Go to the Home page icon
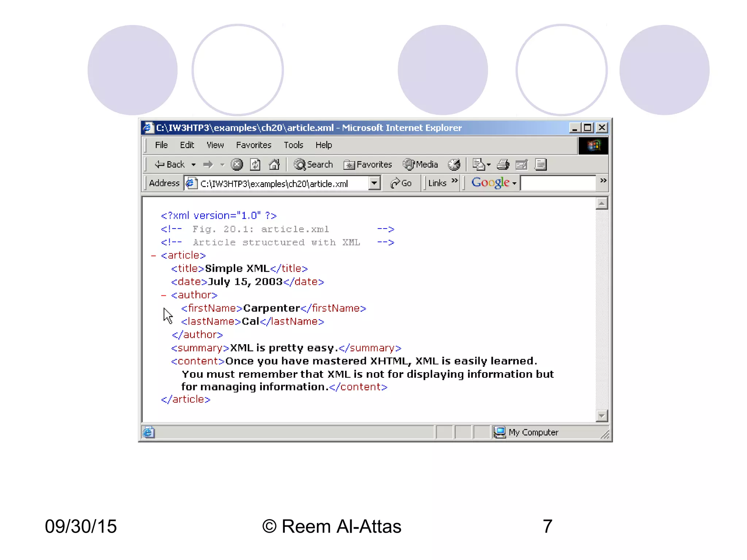The image size is (747, 560). point(274,164)
